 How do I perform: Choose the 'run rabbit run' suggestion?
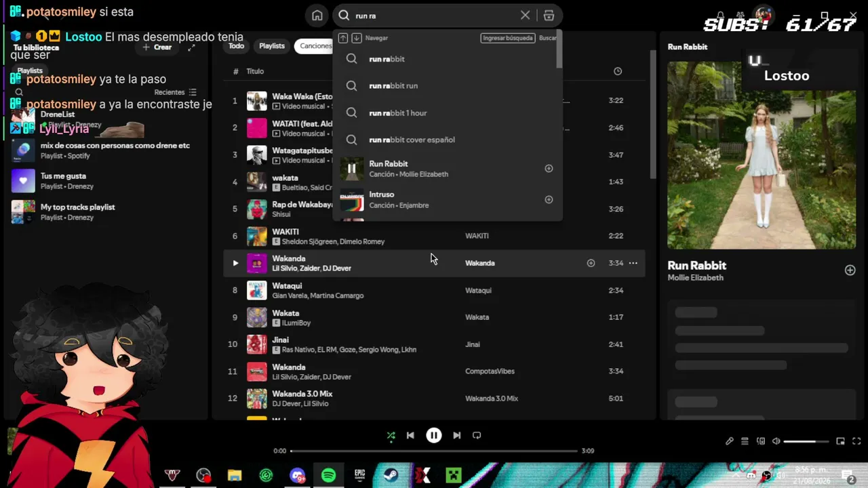448,86
